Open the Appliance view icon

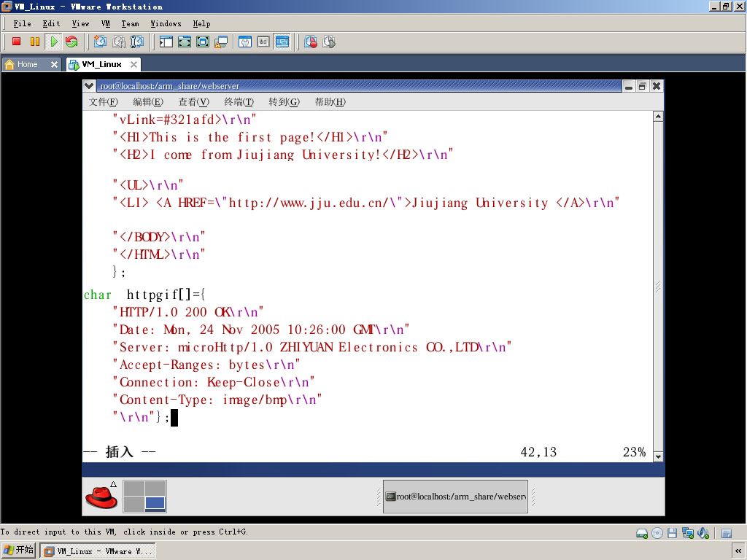pyautogui.click(x=263, y=42)
